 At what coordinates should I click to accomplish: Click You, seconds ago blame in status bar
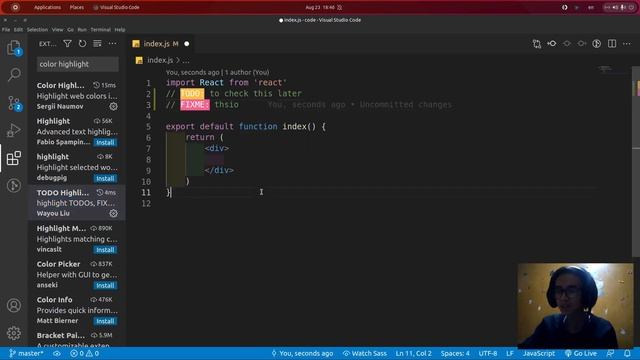(302, 353)
